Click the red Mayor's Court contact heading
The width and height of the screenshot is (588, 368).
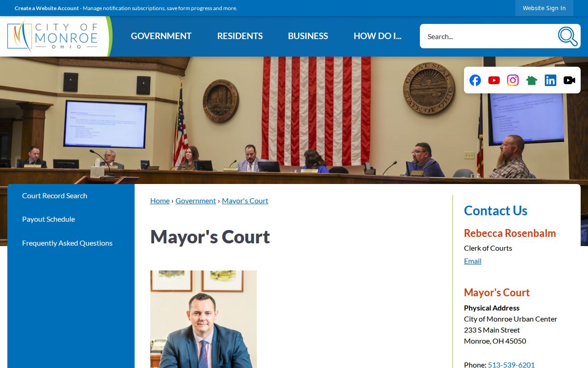(497, 293)
